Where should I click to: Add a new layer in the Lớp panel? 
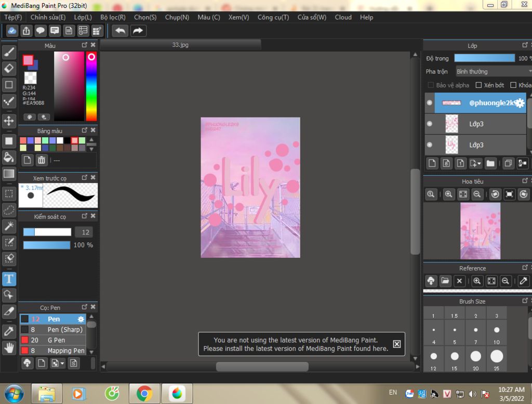(x=432, y=163)
